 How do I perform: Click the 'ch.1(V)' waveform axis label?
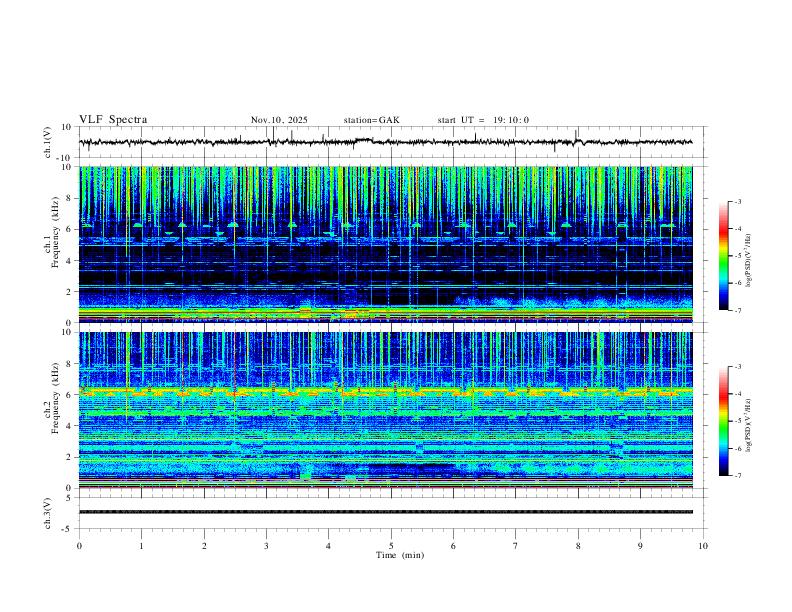coord(48,142)
